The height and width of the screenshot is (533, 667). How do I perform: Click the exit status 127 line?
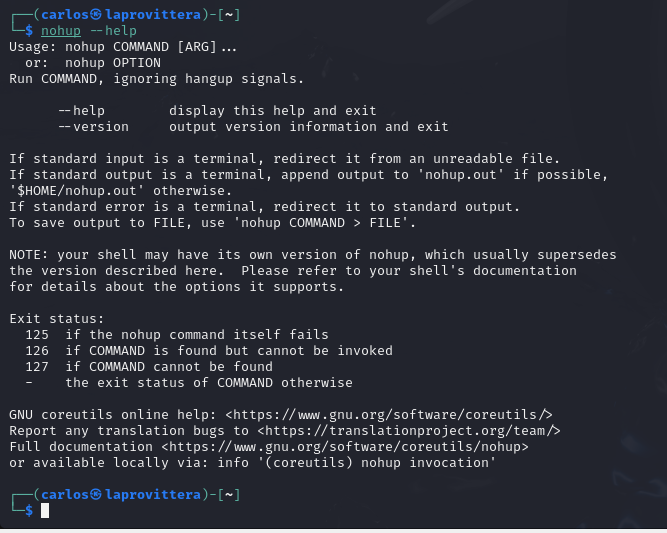[149, 367]
